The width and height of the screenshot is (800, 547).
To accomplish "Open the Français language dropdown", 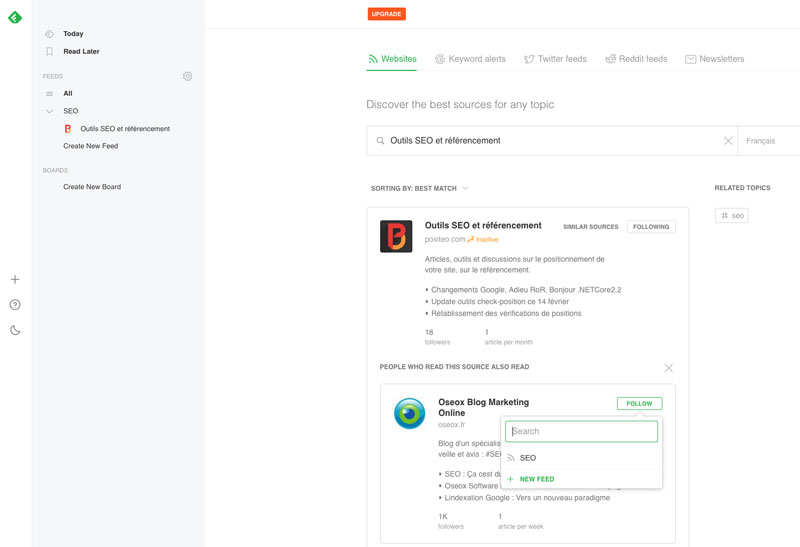I will [x=768, y=141].
